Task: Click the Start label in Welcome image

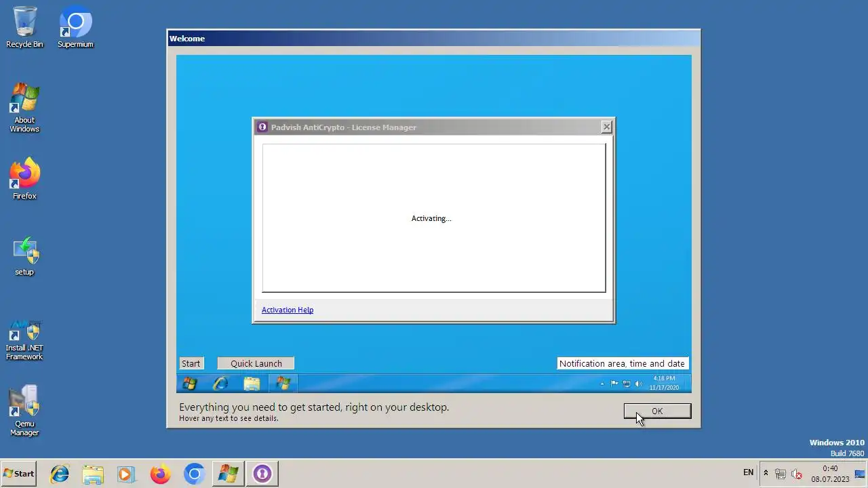Action: click(191, 363)
